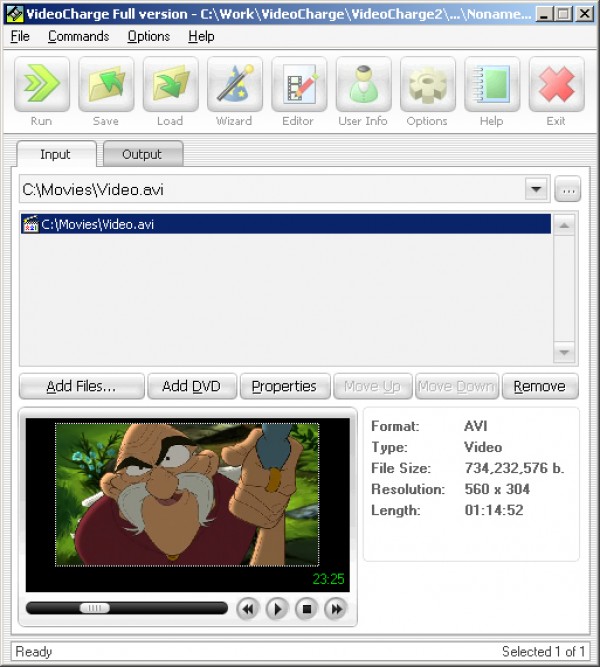Click the Type value Video
The image size is (600, 667).
483,447
